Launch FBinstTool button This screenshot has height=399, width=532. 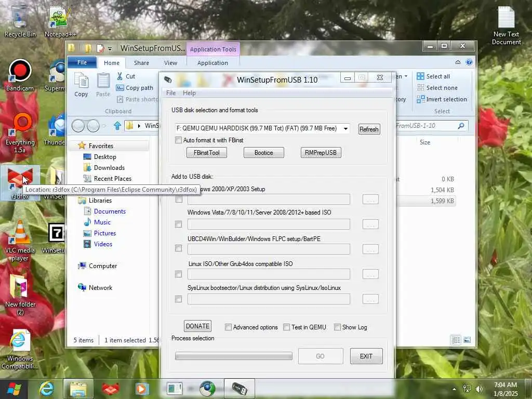(x=207, y=153)
